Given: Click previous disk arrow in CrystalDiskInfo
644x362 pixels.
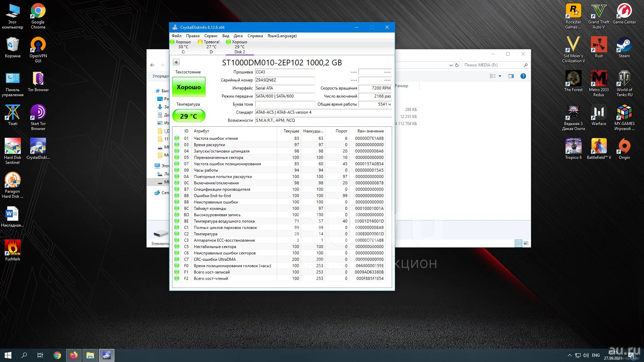Looking at the screenshot, I should pos(176,62).
